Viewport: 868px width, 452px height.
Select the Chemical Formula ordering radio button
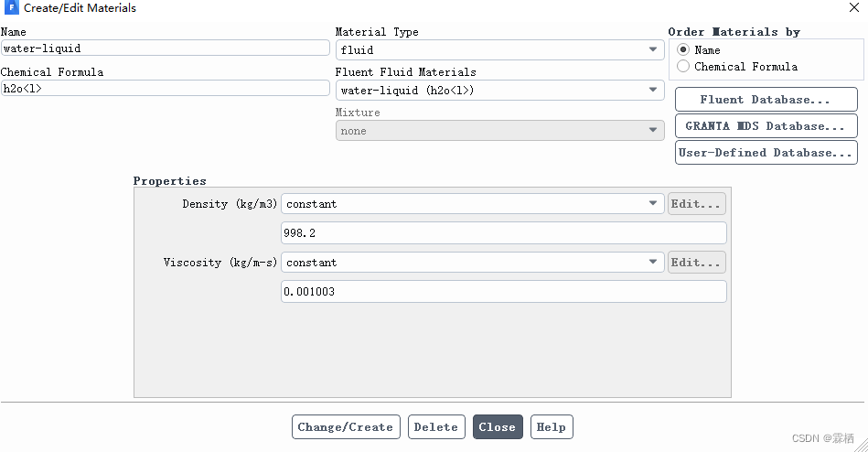coord(683,67)
